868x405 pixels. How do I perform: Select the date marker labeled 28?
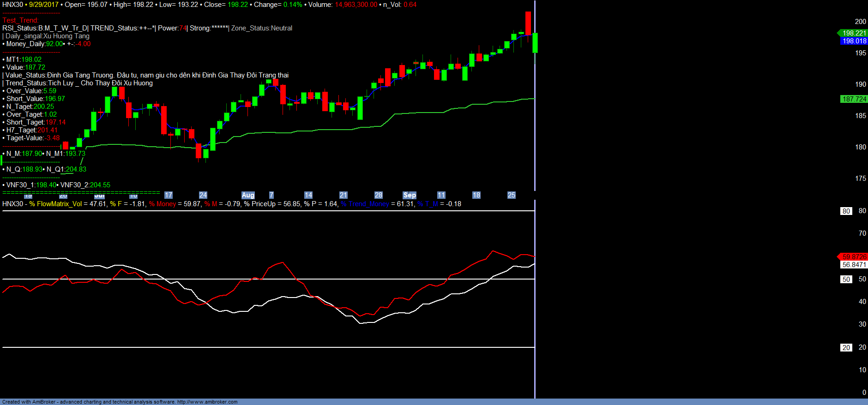click(378, 195)
